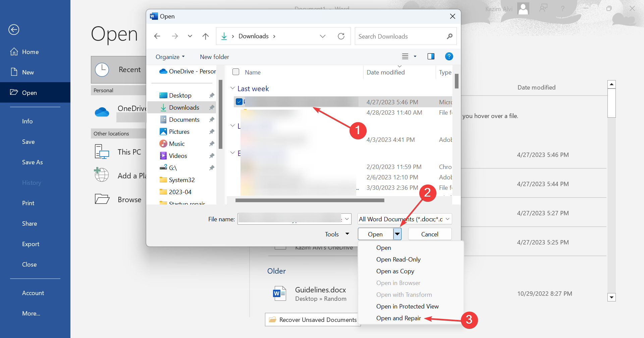Click the file list vertical scrollbar
Screen dimensions: 644x338
[x=457, y=81]
